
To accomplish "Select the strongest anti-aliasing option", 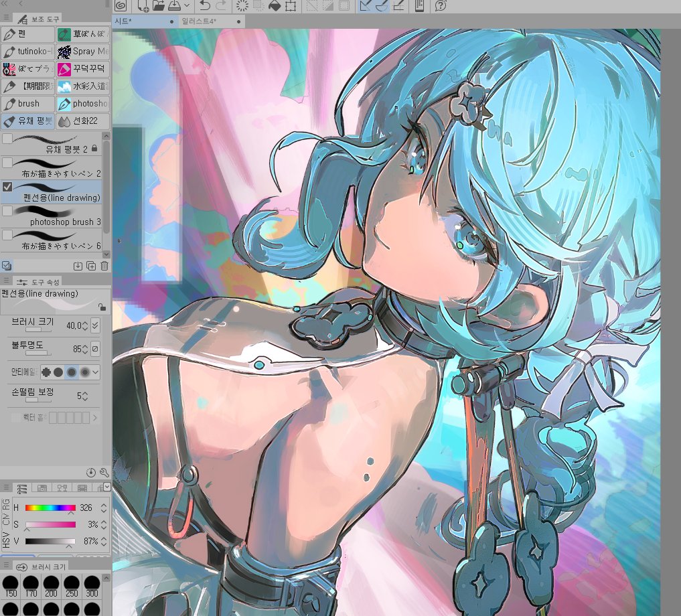I will [84, 372].
